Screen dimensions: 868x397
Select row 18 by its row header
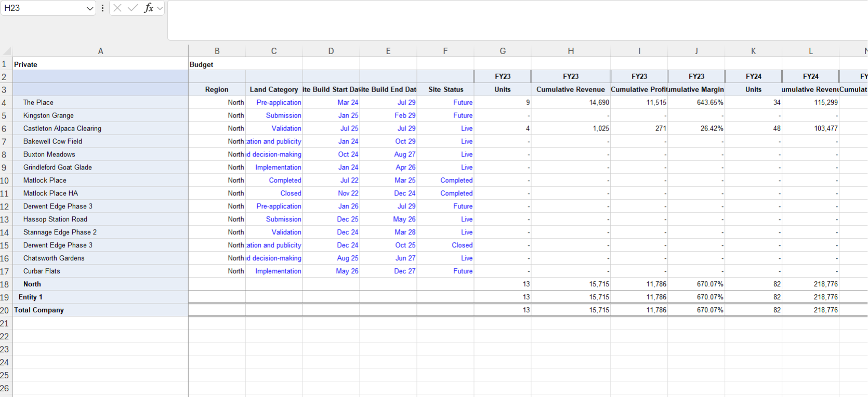(x=6, y=284)
